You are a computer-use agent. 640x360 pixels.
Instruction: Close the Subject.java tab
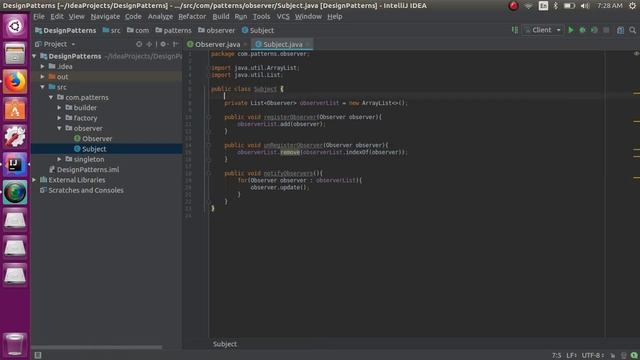click(x=308, y=44)
